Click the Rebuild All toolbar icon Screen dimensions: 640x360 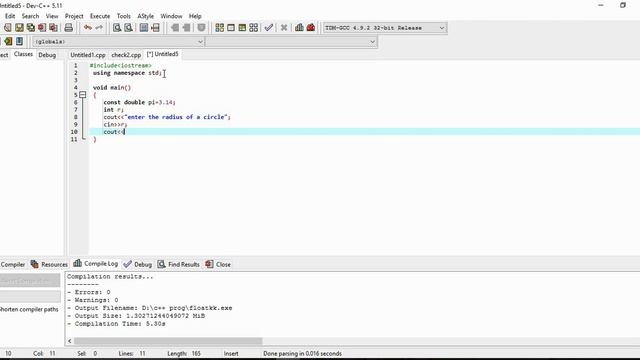point(254,28)
